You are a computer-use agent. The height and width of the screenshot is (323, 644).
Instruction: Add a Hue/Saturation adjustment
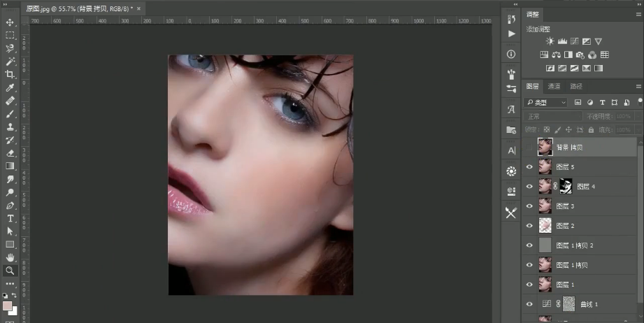tap(544, 55)
